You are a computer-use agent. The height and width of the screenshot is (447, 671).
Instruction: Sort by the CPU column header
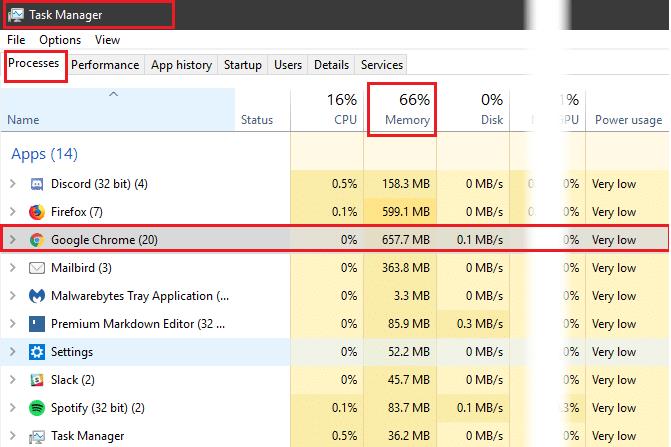(327, 110)
